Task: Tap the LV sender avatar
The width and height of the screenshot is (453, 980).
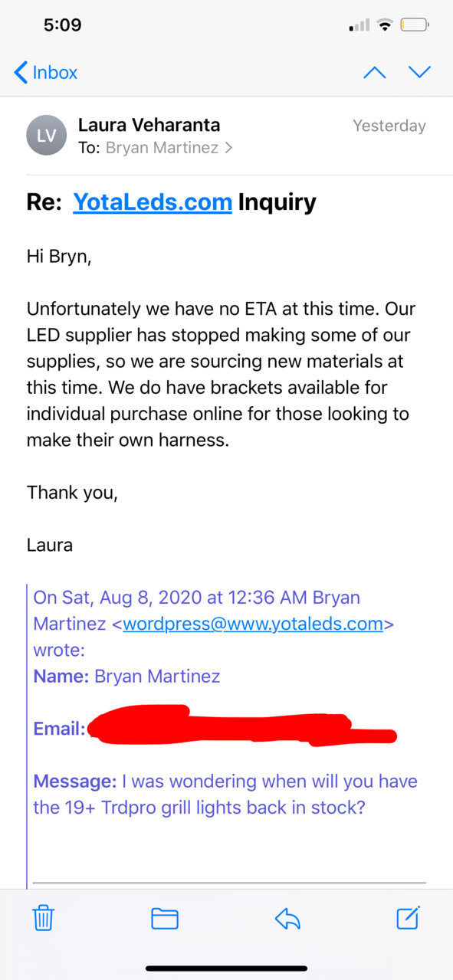Action: [x=47, y=136]
